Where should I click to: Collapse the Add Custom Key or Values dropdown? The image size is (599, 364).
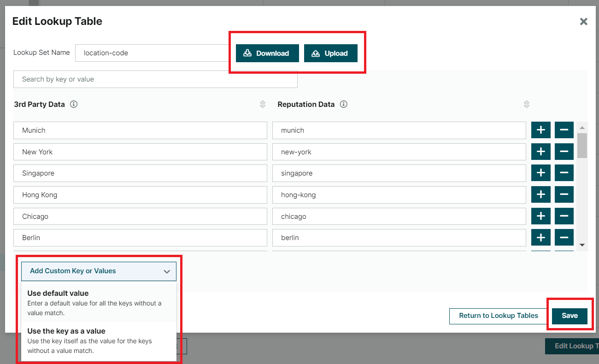tap(99, 271)
